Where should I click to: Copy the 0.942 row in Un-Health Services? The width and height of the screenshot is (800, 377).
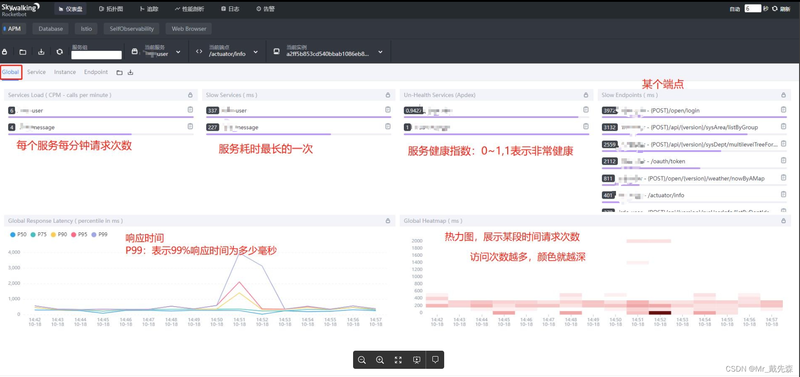(x=586, y=110)
